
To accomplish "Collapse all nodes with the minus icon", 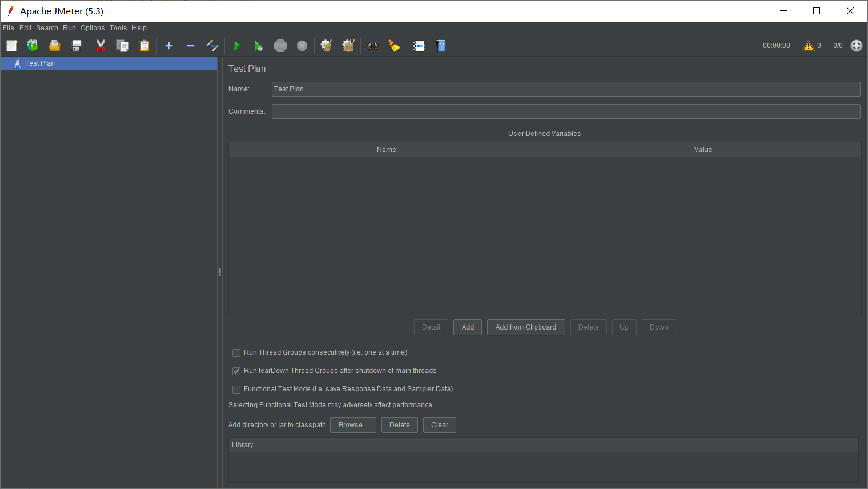I will point(191,46).
